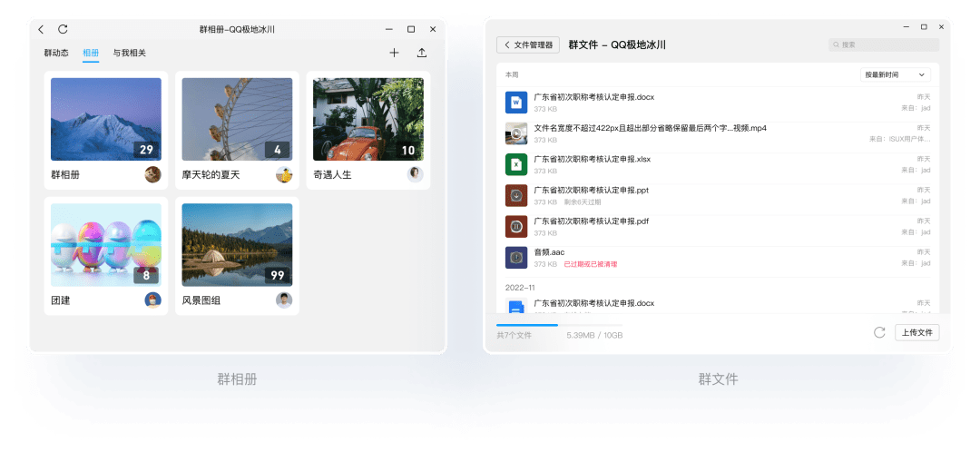Click the refresh icon beside 上传文件
980x452 pixels.
click(879, 332)
